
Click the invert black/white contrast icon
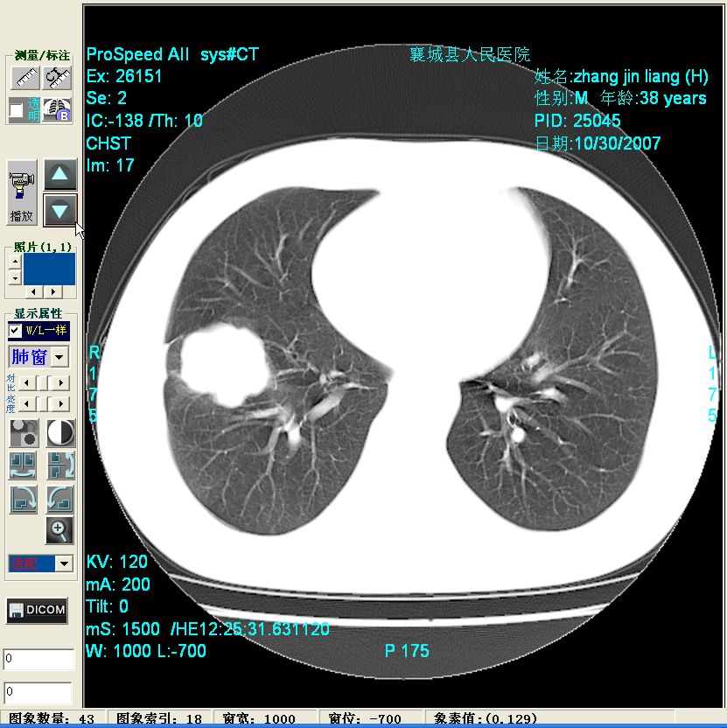coord(60,433)
